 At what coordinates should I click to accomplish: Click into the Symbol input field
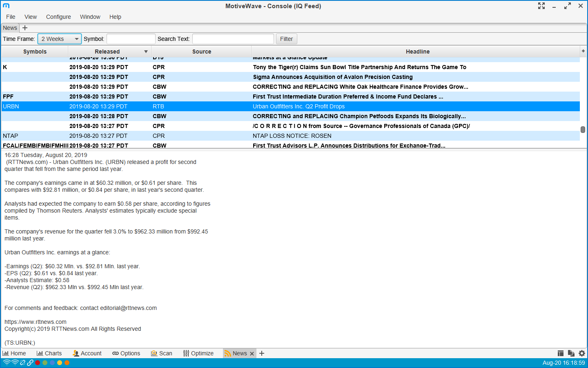(131, 39)
